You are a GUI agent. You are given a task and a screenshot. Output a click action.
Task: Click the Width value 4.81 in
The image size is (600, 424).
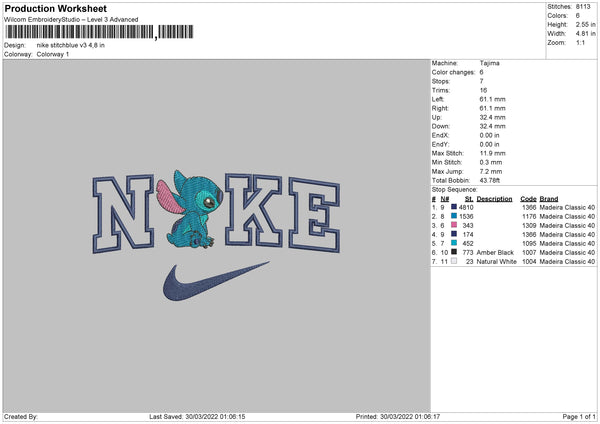coord(585,34)
